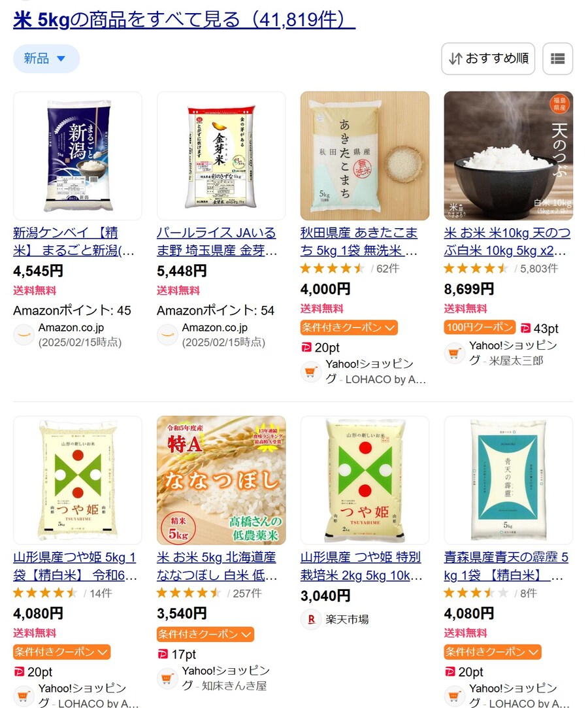This screenshot has height=708, width=588.
Task: Open 米 5kgの商品をすべて見る link
Action: pos(184,20)
